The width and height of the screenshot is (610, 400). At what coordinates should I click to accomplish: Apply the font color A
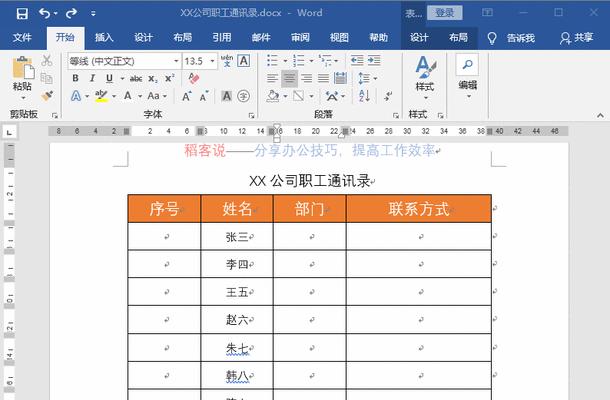pyautogui.click(x=128, y=96)
